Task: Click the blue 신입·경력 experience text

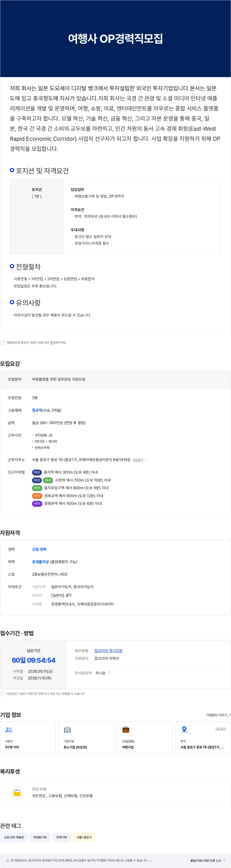Action: 39,549
